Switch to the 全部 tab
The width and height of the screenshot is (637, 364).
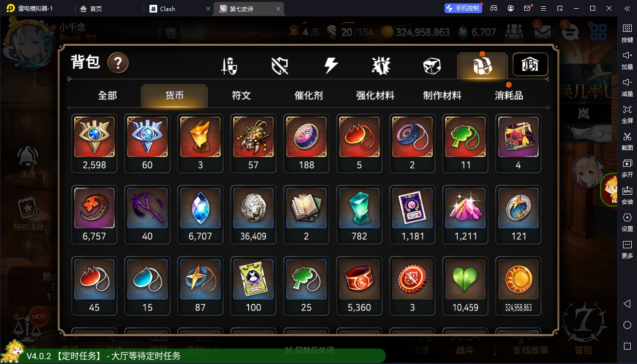108,95
